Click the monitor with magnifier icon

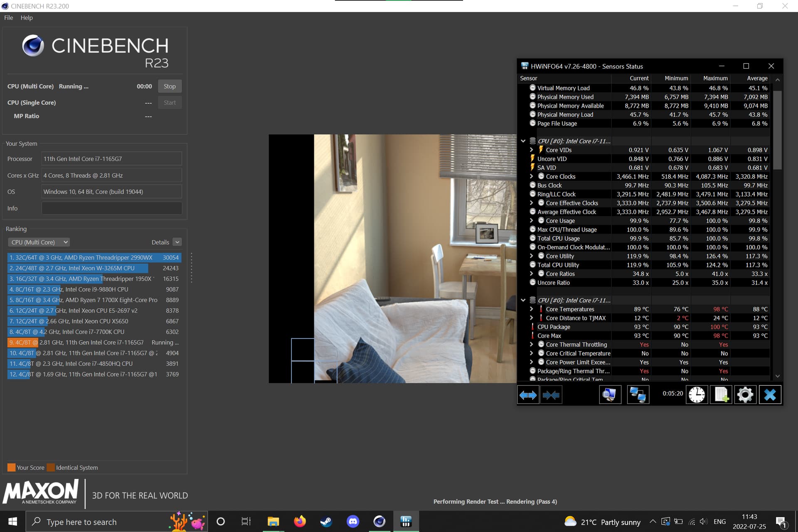pos(610,395)
